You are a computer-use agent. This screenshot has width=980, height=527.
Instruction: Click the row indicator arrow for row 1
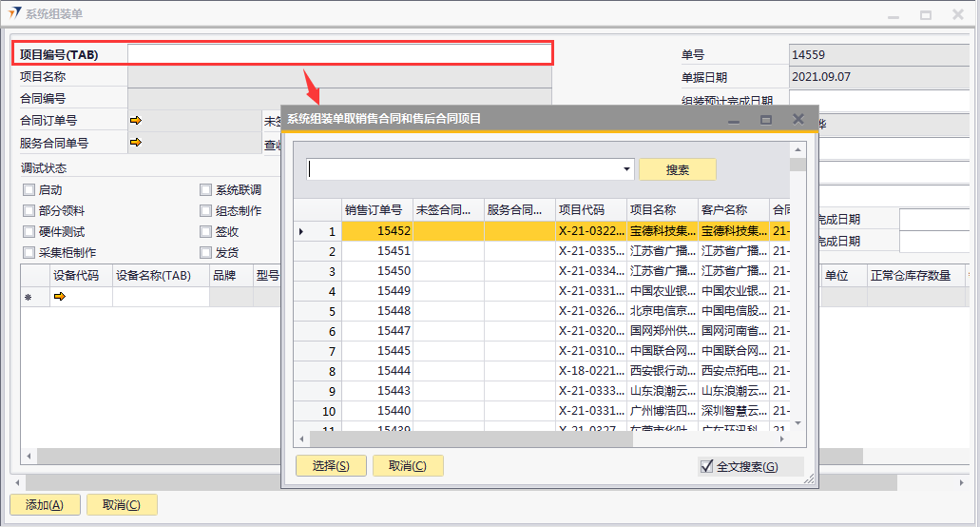[302, 231]
